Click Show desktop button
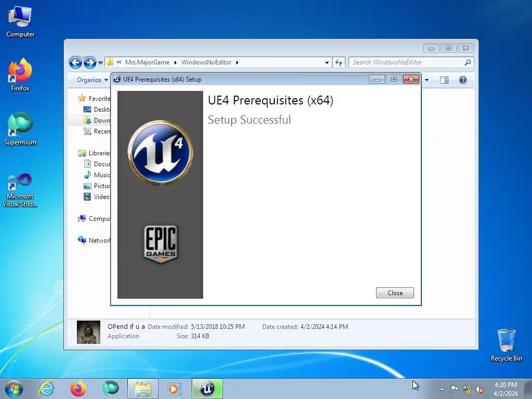Viewport: 532px width, 399px height. pos(528,389)
